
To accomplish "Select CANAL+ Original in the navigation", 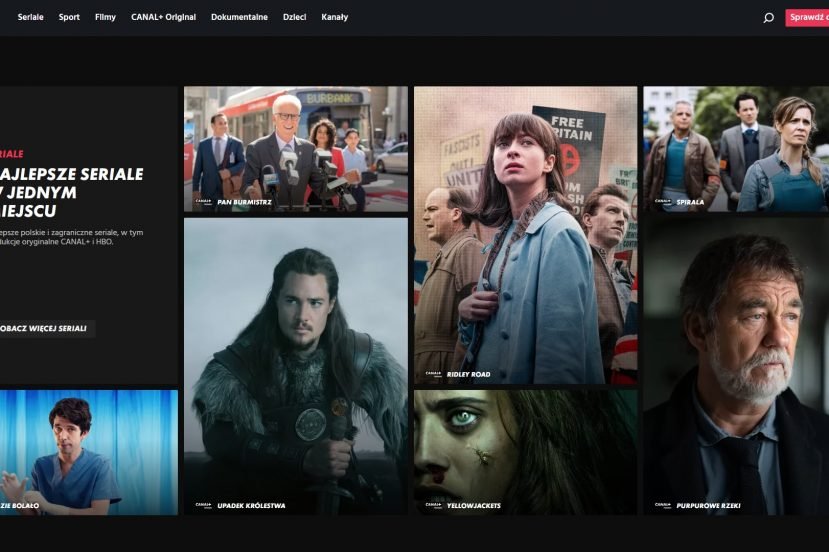I will [x=163, y=17].
